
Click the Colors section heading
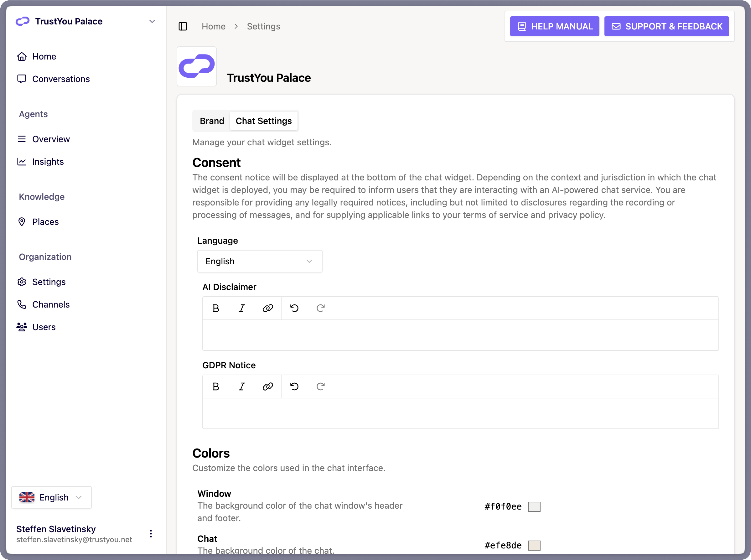211,453
